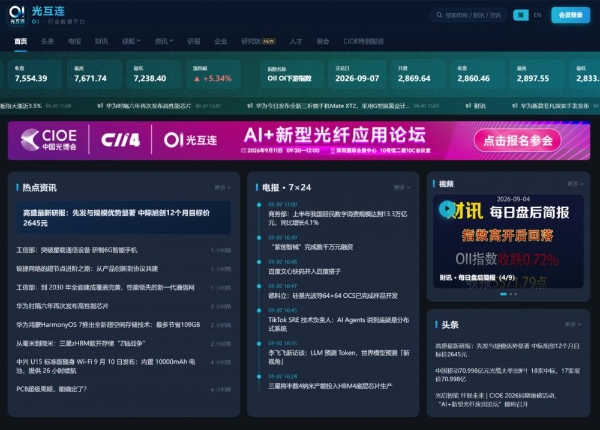Screen dimensions: 600x430
Task: Open telegraph item about 商务部 13.3万亿元
Action: 338,218
